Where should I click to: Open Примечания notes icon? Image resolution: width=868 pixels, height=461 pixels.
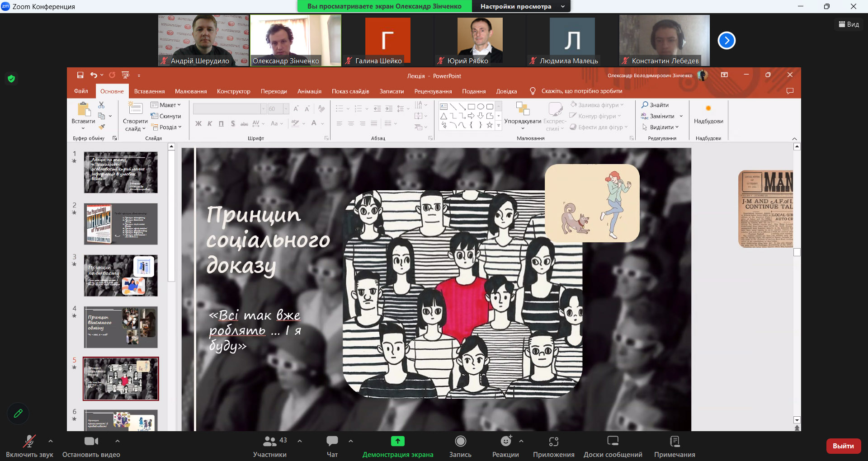675,441
